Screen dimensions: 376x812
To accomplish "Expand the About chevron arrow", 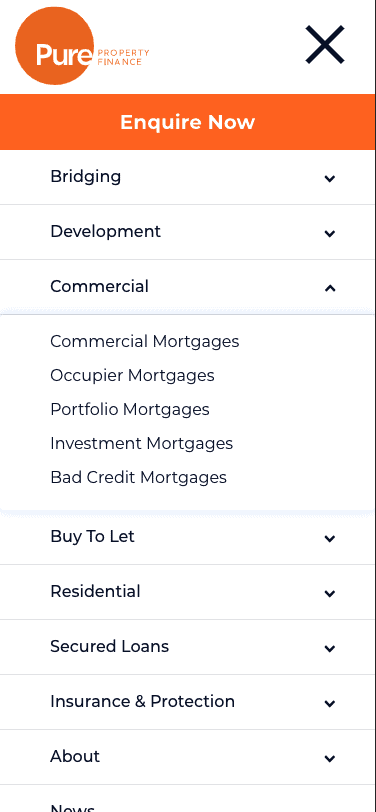I will pyautogui.click(x=330, y=759).
